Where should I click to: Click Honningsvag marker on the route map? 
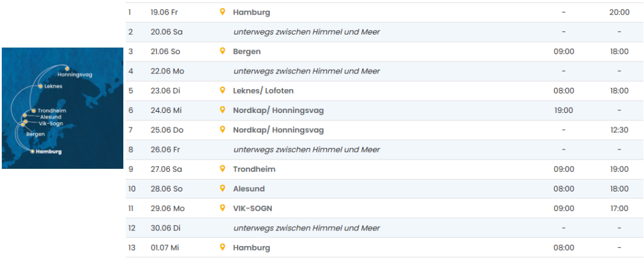click(67, 68)
